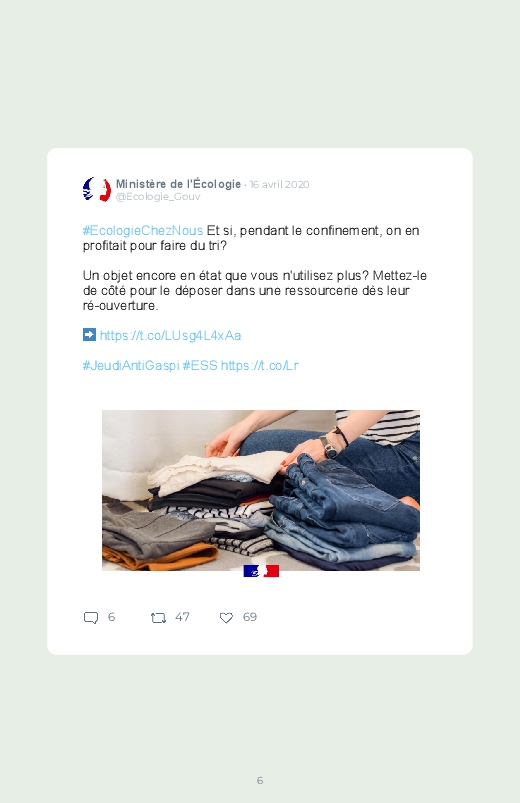
Task: Click the blue right-arrow emoji
Action: coord(89,334)
